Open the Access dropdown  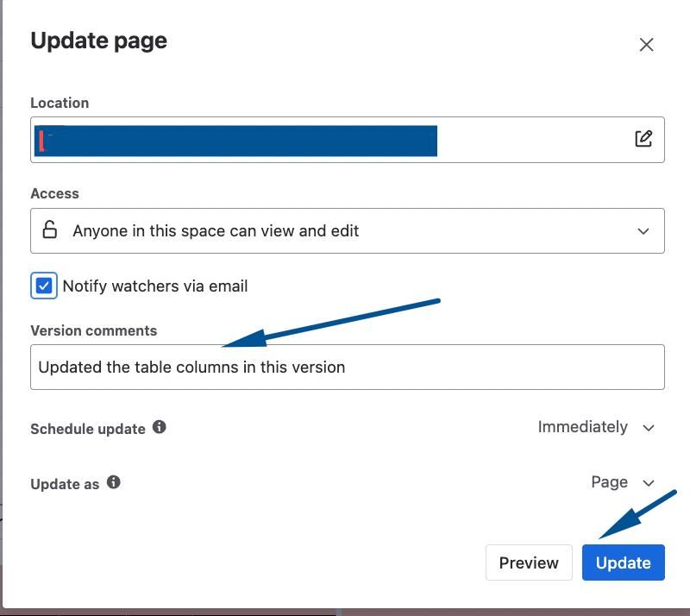pos(348,230)
